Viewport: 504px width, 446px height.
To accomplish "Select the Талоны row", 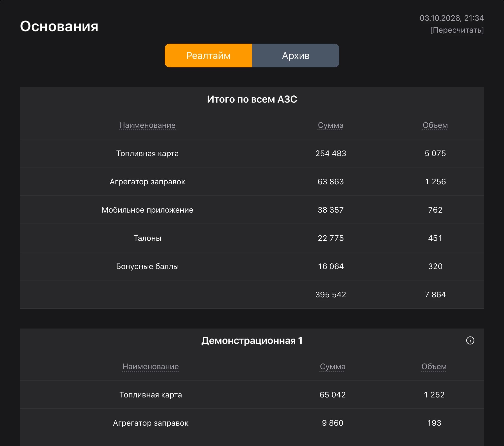I will (252, 238).
